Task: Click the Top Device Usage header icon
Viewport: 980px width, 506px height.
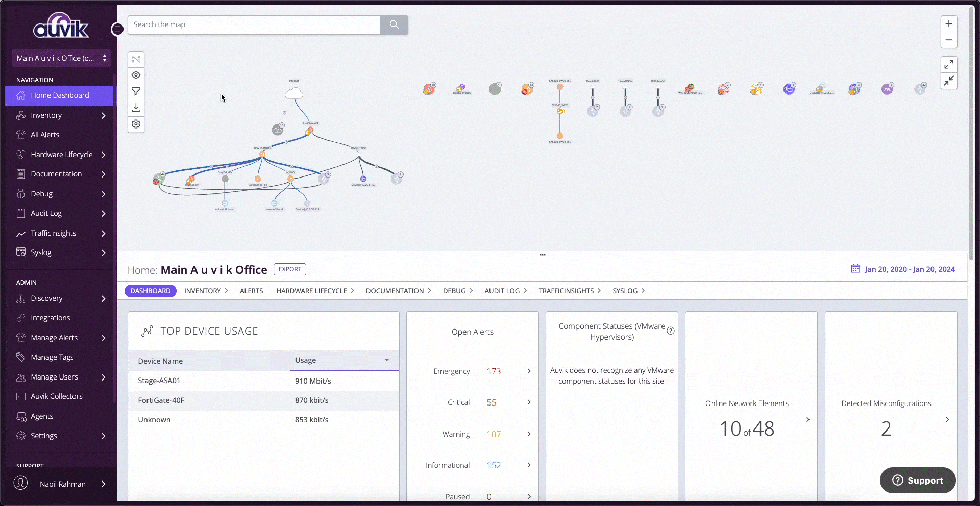Action: 147,331
